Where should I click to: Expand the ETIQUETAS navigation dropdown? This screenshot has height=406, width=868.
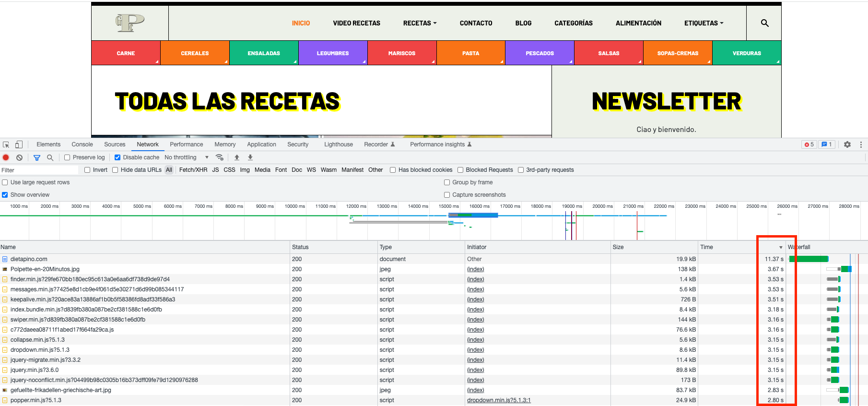pyautogui.click(x=704, y=23)
